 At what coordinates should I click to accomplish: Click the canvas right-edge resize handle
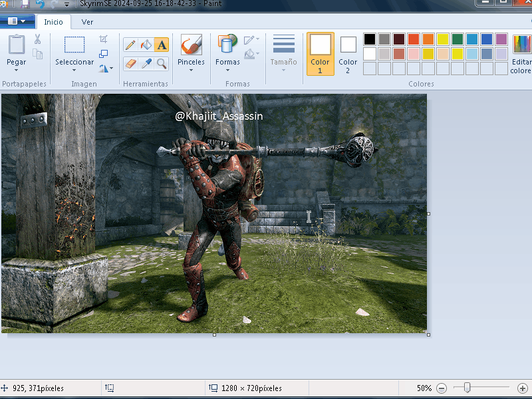[x=428, y=213]
